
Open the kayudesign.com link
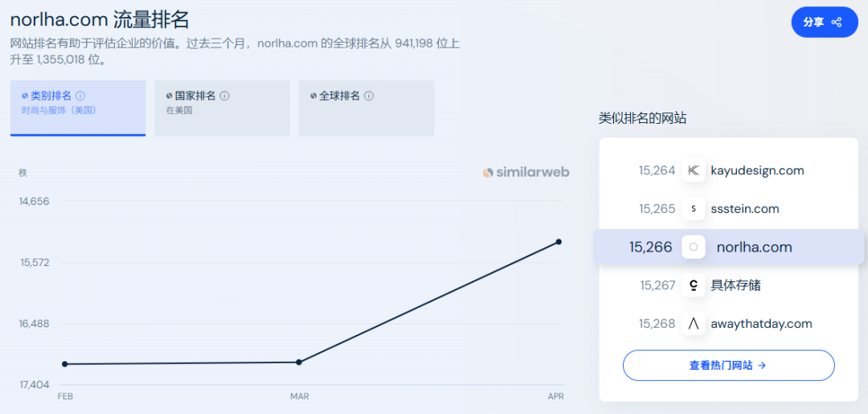pos(757,170)
